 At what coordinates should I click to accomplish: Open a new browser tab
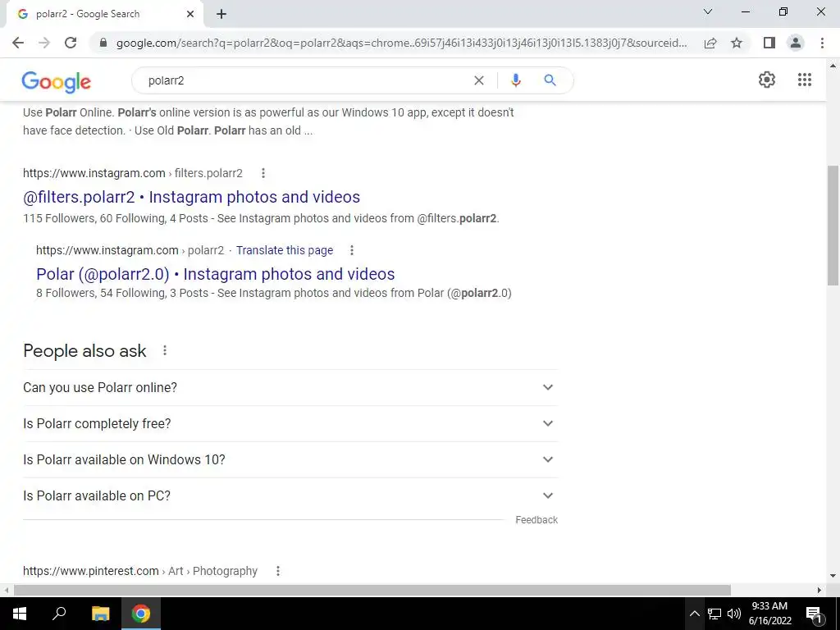point(221,15)
